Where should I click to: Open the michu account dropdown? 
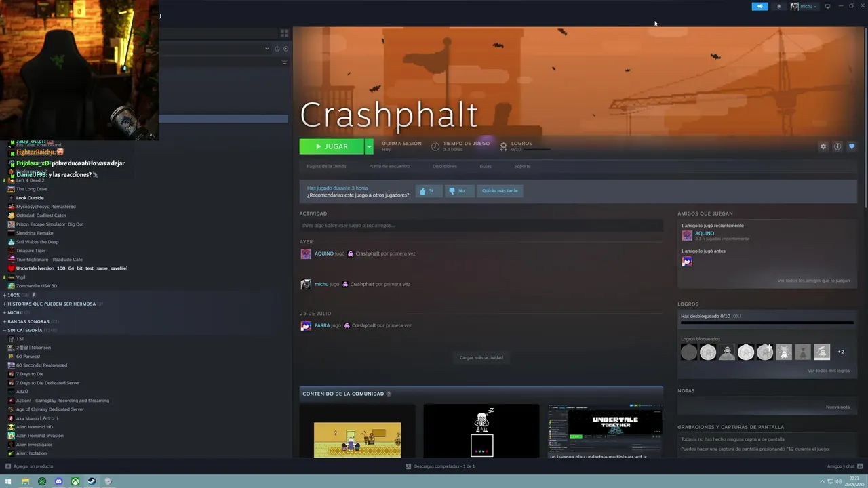(804, 7)
